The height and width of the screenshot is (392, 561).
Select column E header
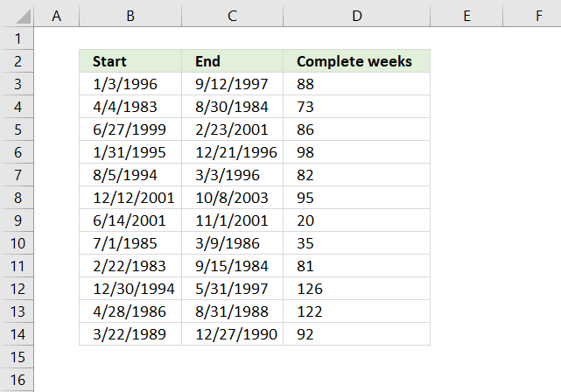[466, 16]
